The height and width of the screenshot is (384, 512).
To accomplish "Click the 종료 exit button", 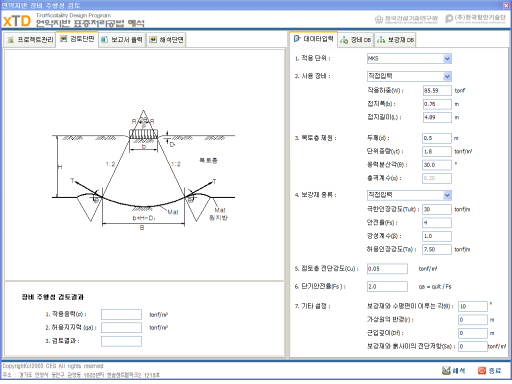I will coord(489,371).
